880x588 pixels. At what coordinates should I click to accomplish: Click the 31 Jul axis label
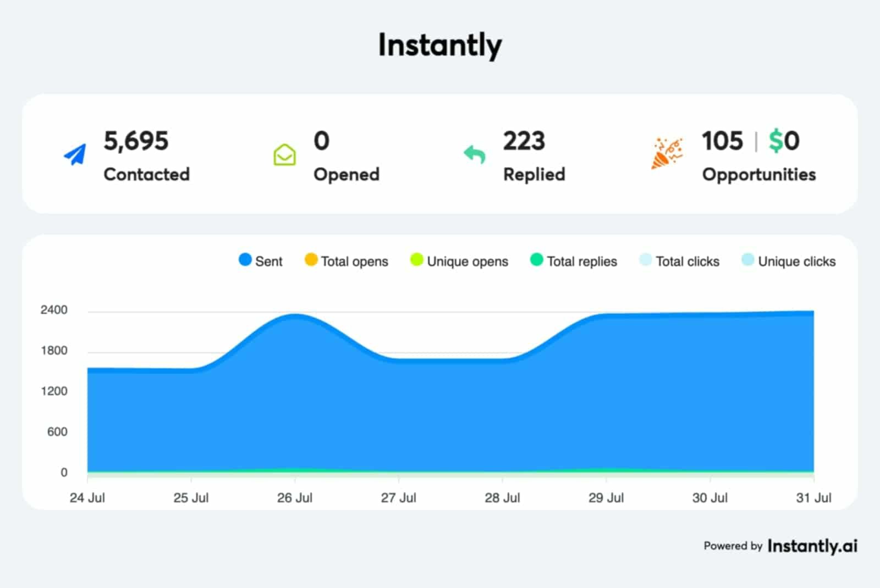pyautogui.click(x=813, y=498)
